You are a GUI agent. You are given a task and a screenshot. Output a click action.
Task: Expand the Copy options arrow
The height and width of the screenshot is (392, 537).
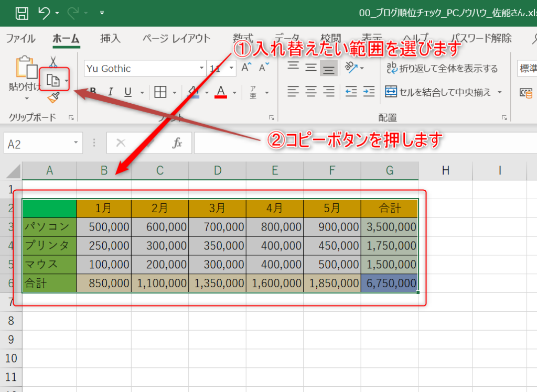[x=66, y=81]
